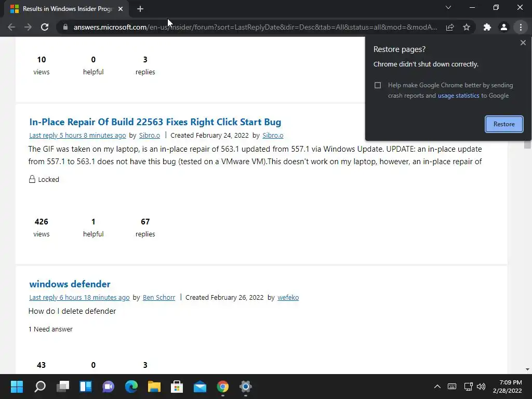Select the Results in Windows Insider tab

[x=67, y=9]
